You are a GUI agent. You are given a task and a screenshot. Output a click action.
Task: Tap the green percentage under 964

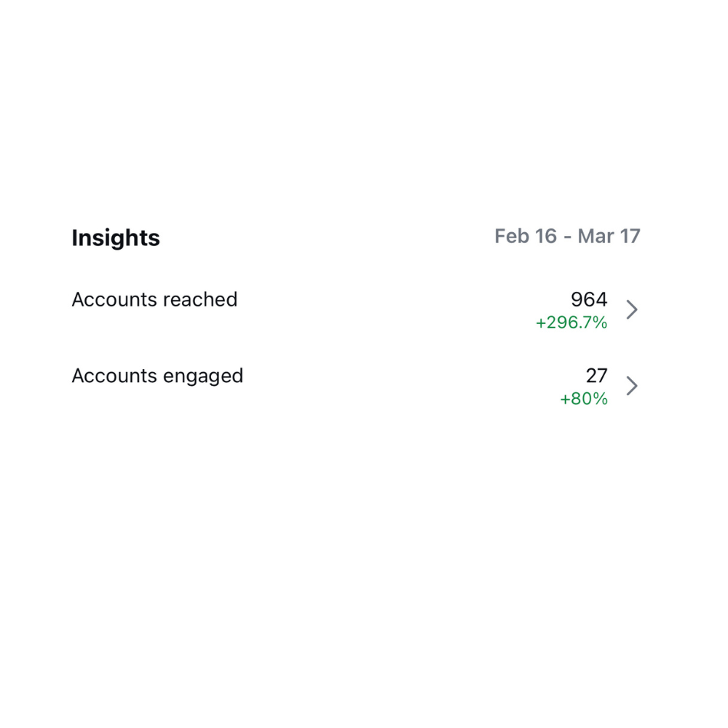click(x=571, y=323)
